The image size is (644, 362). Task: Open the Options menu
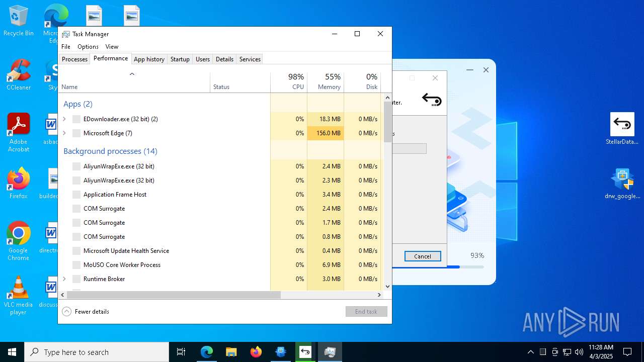pos(88,47)
